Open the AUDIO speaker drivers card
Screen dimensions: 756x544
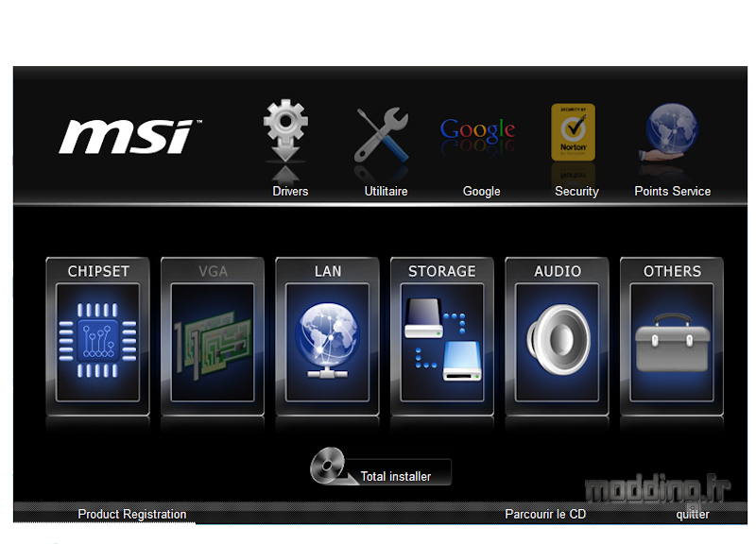coord(557,336)
